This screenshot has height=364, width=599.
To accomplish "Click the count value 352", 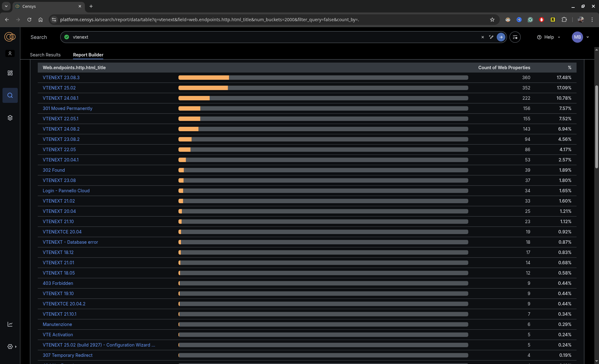I will (x=526, y=88).
